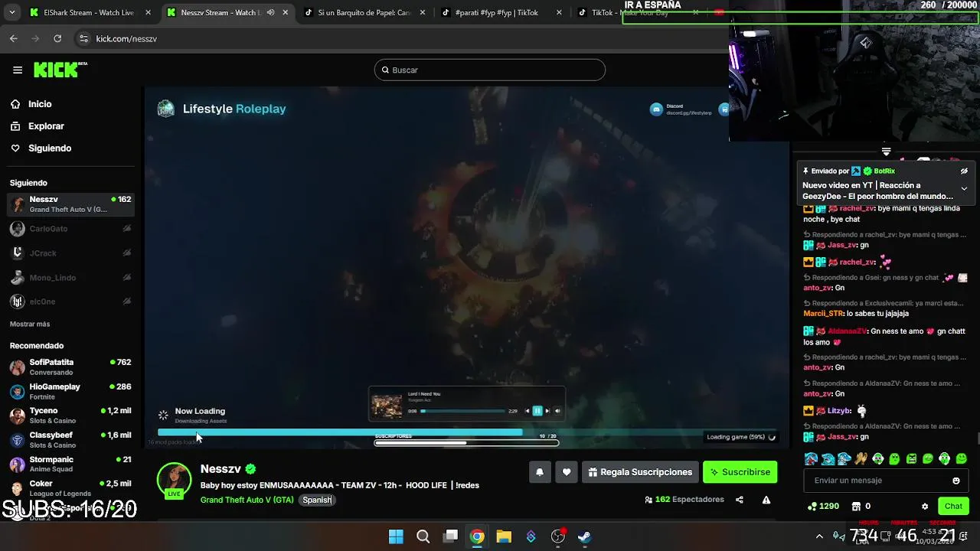
Task: Pick the praying hands emote
Action: [x=861, y=459]
